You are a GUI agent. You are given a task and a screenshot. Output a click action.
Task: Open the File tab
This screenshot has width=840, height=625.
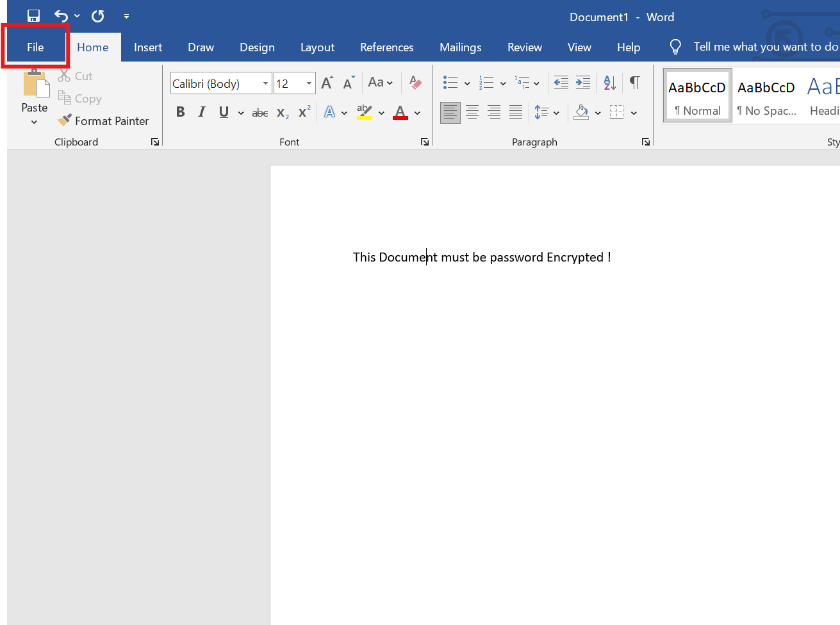click(35, 47)
